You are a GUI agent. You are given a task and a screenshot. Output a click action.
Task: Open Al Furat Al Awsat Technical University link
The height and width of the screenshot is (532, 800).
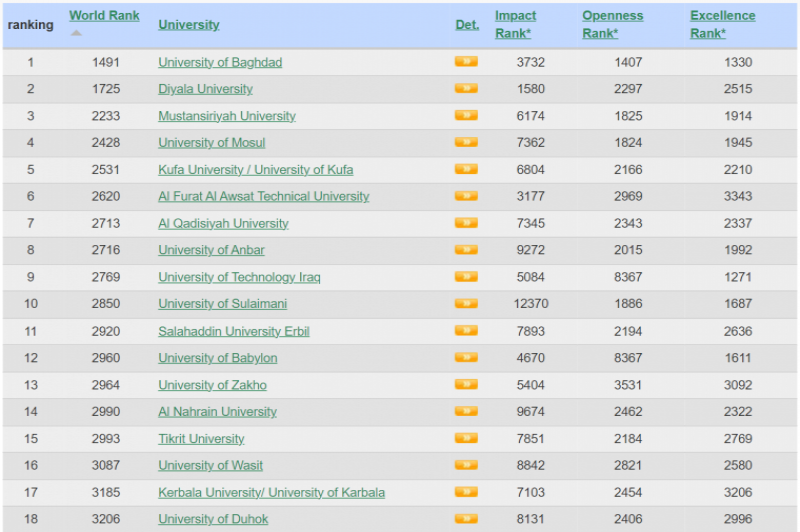263,197
